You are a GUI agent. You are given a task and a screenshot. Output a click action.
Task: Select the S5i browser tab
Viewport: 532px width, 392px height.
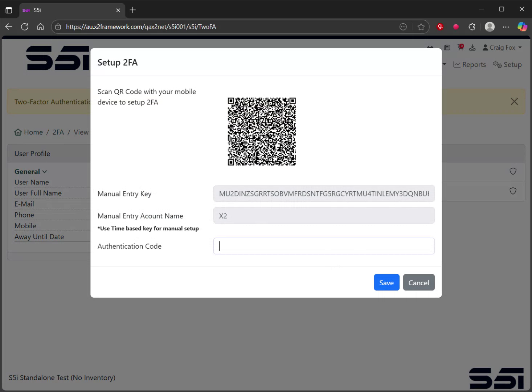pyautogui.click(x=72, y=10)
